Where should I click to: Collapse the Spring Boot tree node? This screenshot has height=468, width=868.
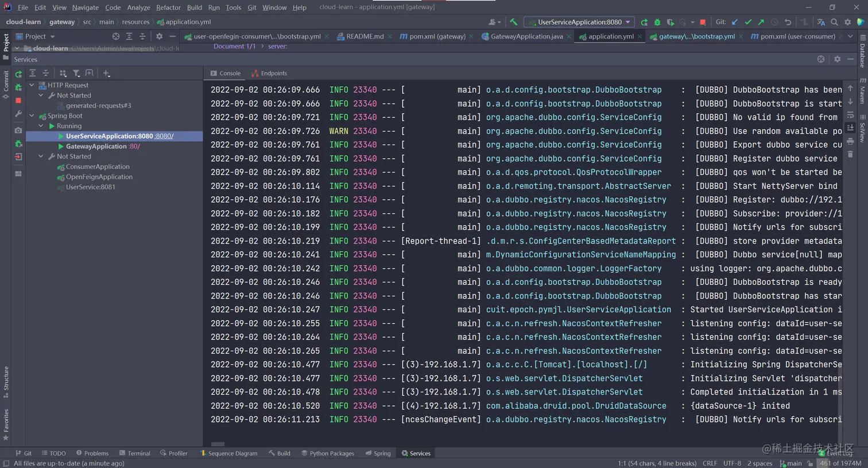click(32, 115)
